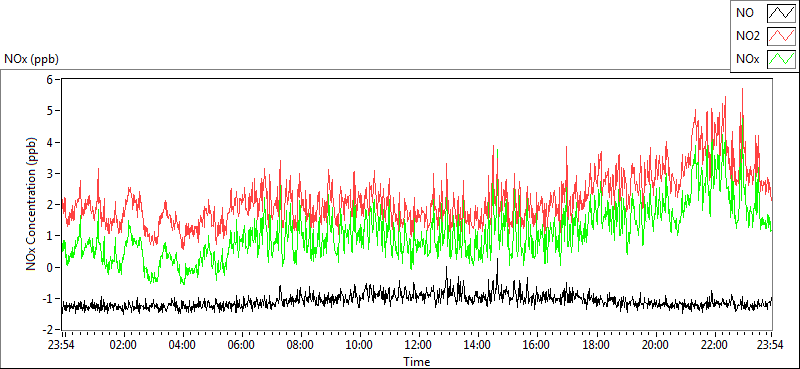The height and width of the screenshot is (369, 800).
Task: Click the black NO spike near 14:40
Action: (497, 261)
